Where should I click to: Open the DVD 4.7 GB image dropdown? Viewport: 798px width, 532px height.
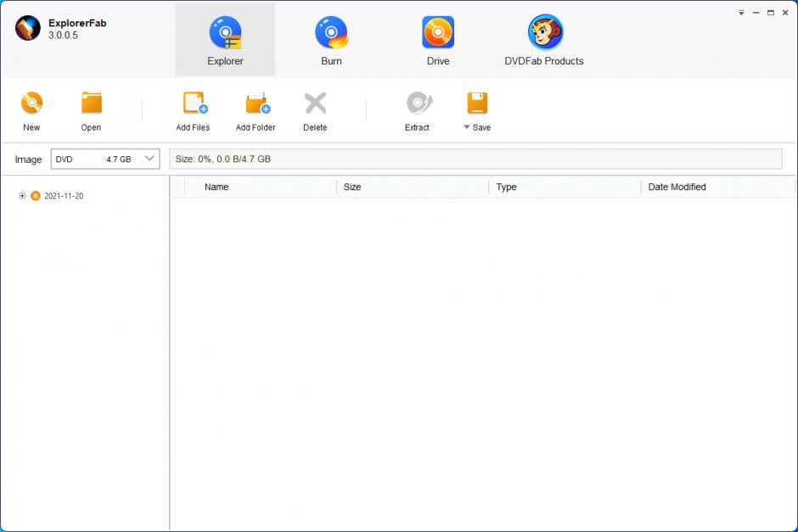(105, 160)
